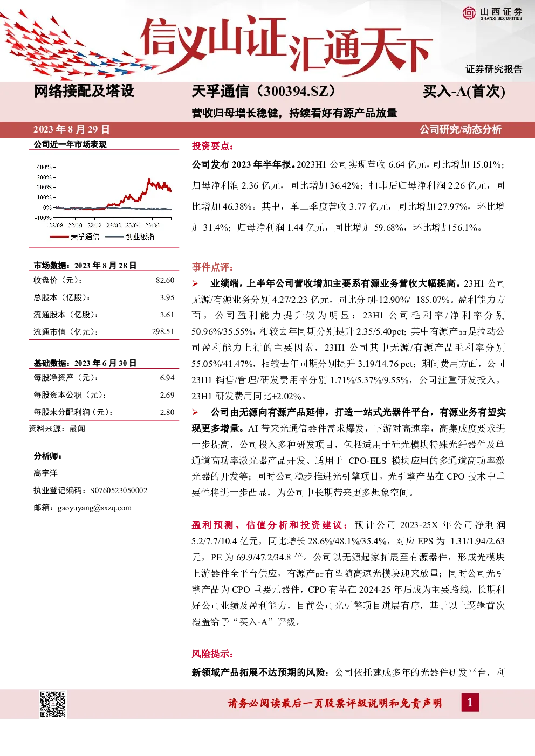Click the bold text 公司发布2023年半年报
535x756 pixels.
(244, 164)
